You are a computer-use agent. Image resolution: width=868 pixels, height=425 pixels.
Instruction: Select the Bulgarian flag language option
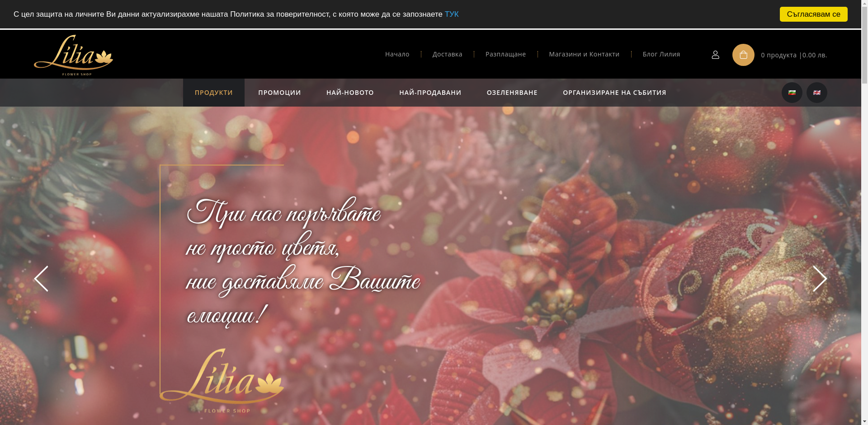click(x=792, y=92)
